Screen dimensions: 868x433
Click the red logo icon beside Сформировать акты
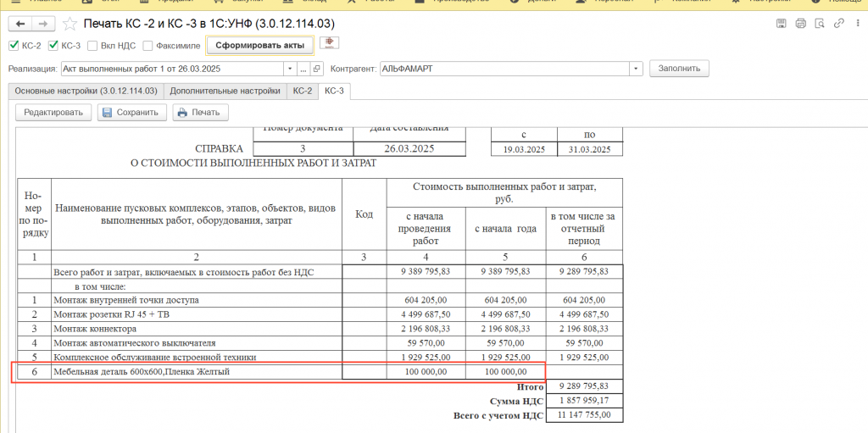[x=330, y=43]
